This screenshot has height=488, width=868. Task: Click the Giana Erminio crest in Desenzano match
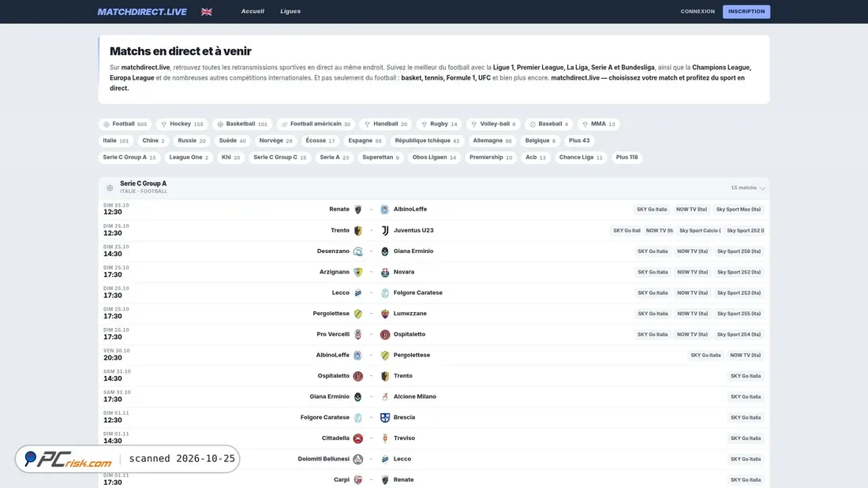coord(385,251)
